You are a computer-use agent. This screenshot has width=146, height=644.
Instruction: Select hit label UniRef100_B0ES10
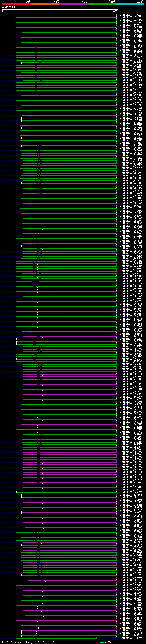(131, 339)
